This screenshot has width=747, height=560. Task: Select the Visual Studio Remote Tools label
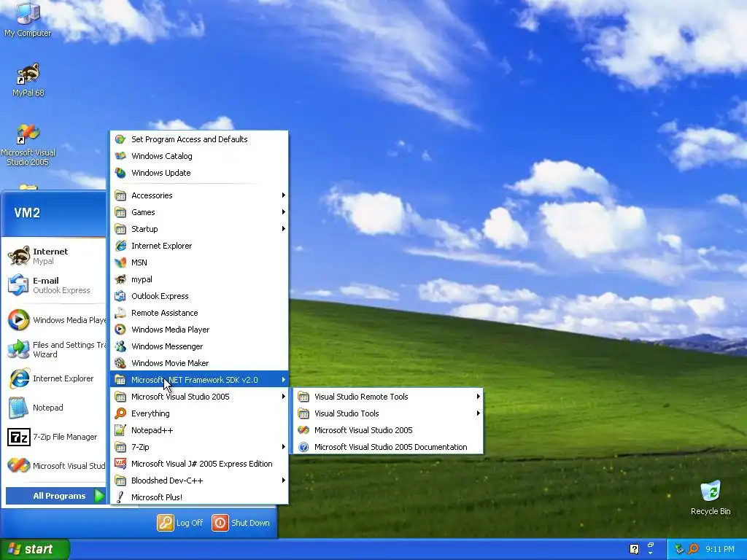[361, 397]
